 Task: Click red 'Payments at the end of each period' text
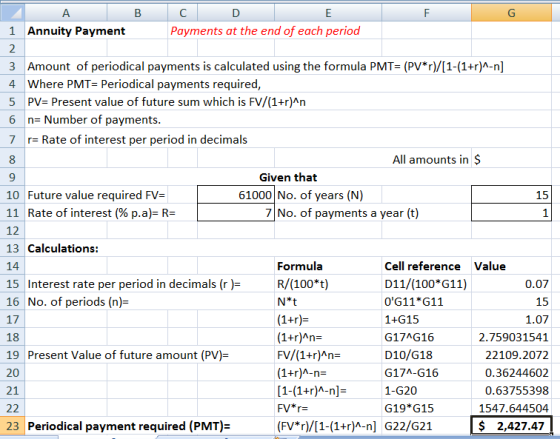265,31
